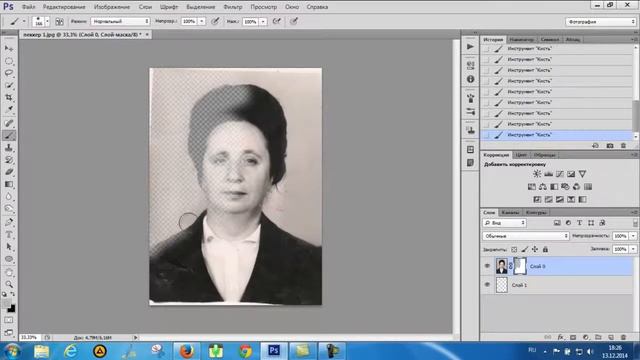Toggle lock layer position
This screenshot has height=360, width=640.
coord(535,249)
